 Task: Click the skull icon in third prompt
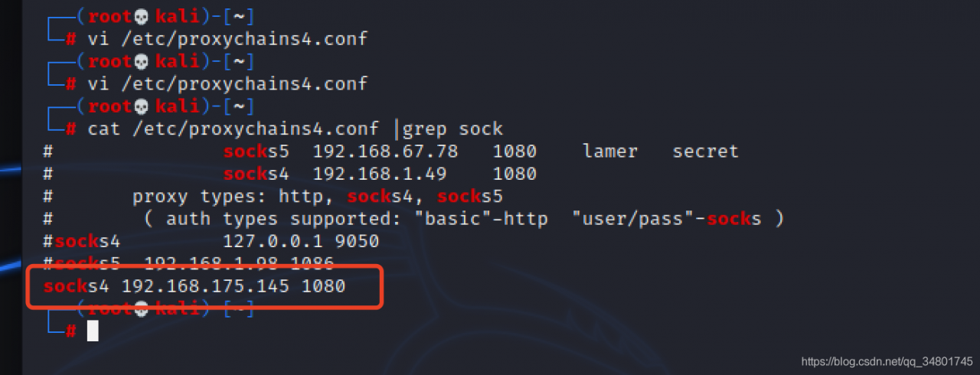[x=141, y=106]
